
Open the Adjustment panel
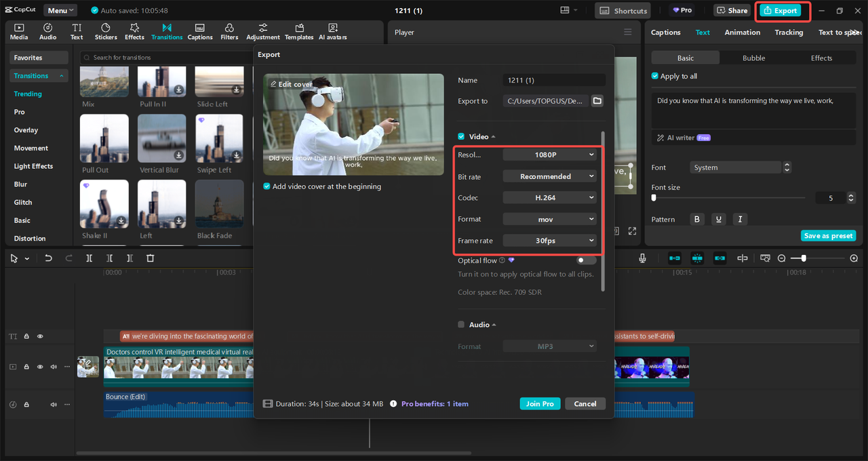[x=263, y=32]
